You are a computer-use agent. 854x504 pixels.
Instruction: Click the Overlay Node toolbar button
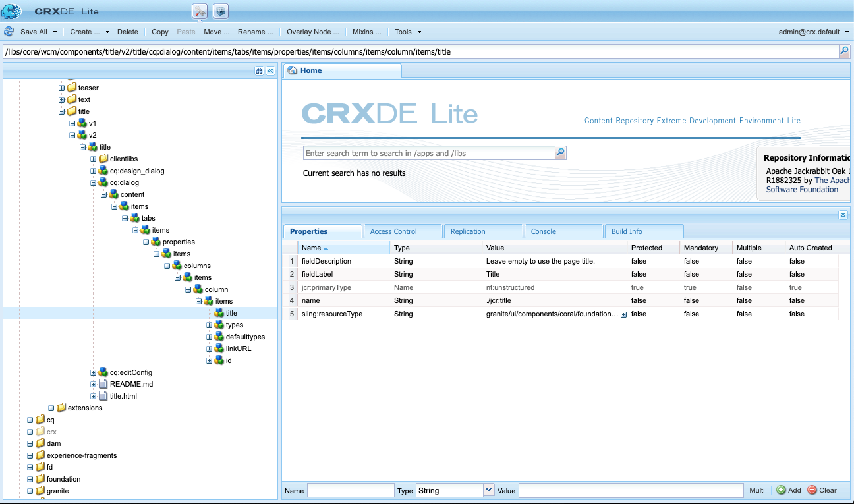pos(313,32)
